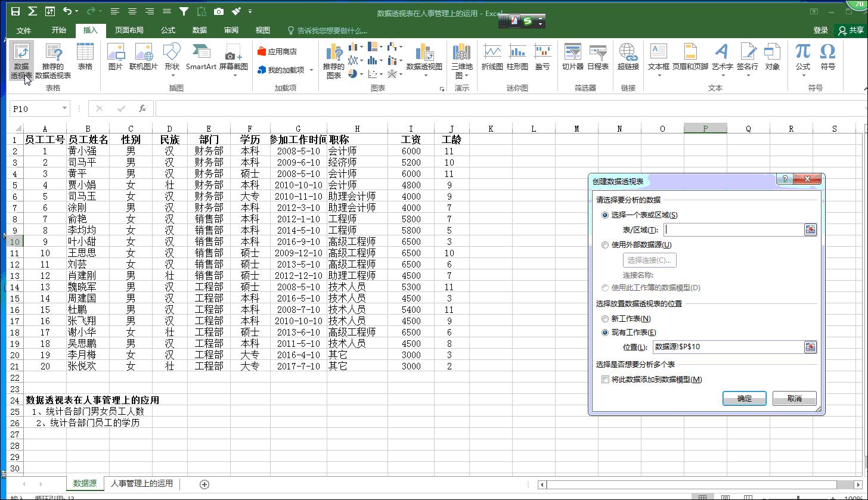Image resolution: width=868 pixels, height=500 pixels.
Task: Check 'Add this data to Data Model'
Action: (x=605, y=380)
